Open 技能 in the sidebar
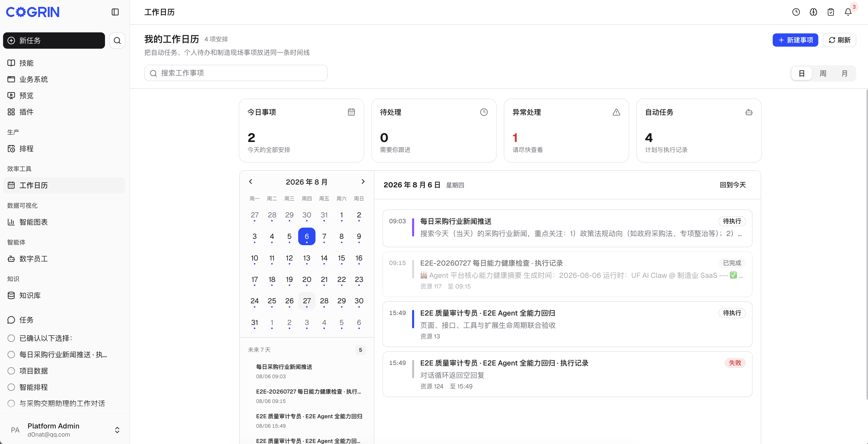The image size is (868, 444). tap(64, 63)
